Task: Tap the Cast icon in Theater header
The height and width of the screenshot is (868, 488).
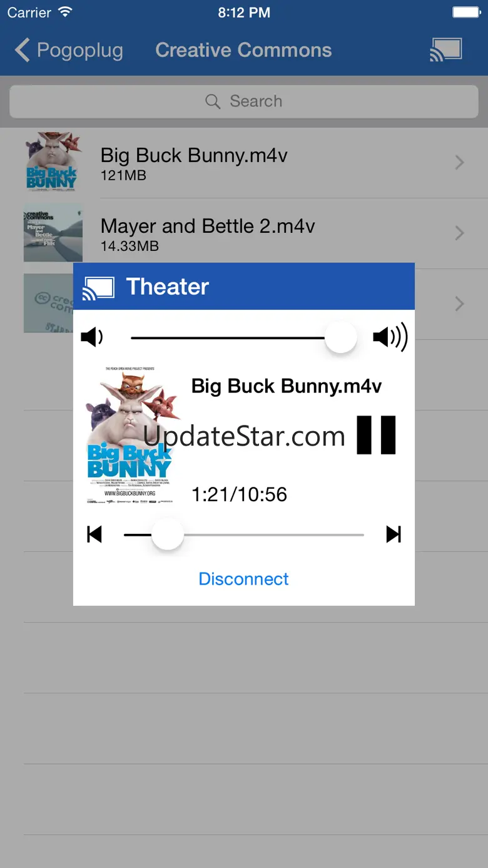Action: coord(98,287)
